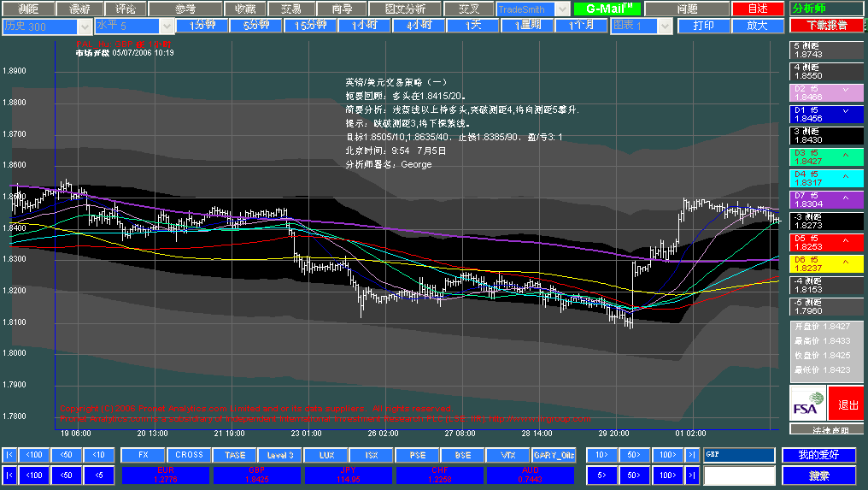Choose the JPY 114.95 currency tile
This screenshot has height=490, width=868.
pos(349,475)
